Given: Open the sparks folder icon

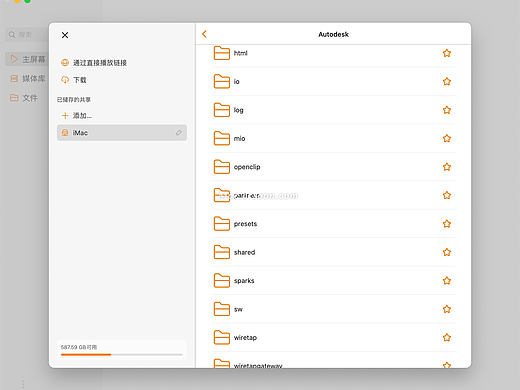Looking at the screenshot, I should pos(222,281).
